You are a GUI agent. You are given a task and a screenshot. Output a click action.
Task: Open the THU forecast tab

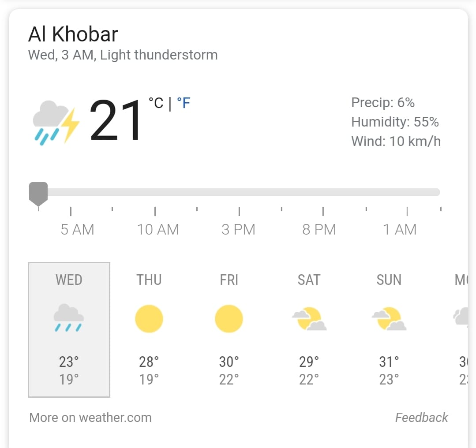point(149,330)
